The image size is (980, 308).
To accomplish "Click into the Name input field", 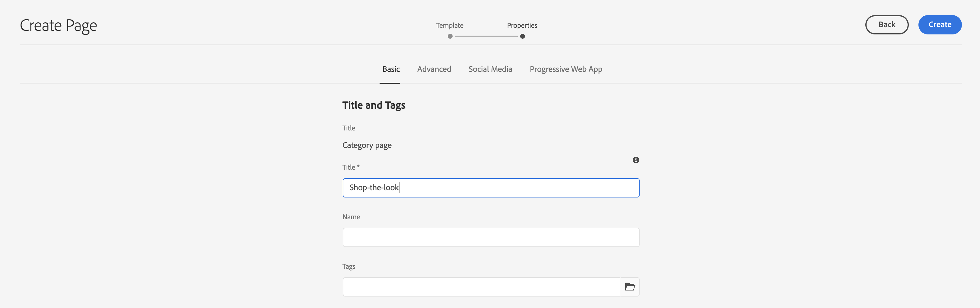I will [491, 237].
